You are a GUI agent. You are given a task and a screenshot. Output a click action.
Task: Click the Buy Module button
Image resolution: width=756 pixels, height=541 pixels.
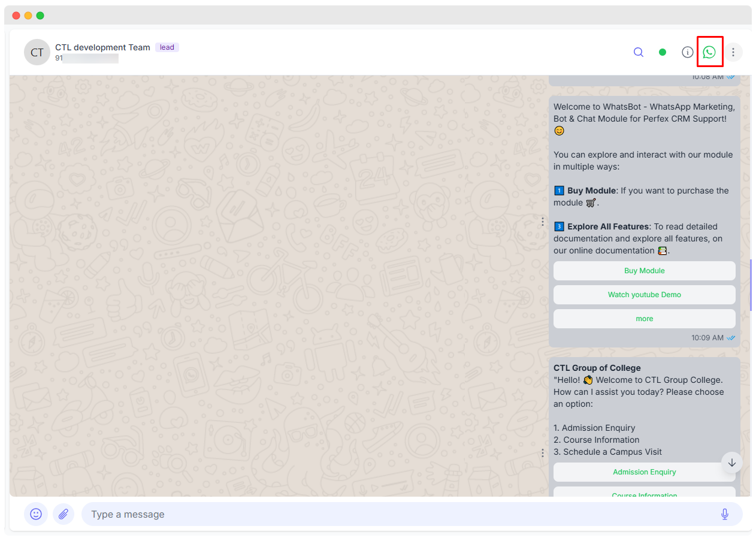coord(645,271)
